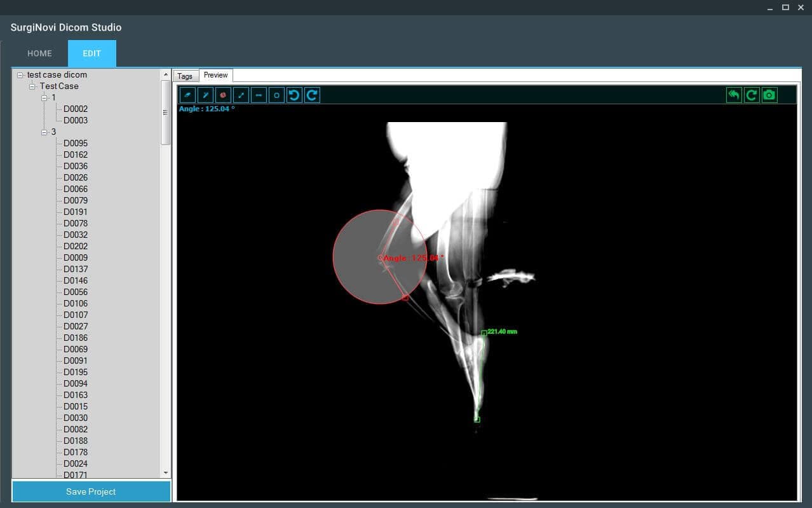Choose the diagonal distance measurement tool
Image resolution: width=812 pixels, height=508 pixels.
pos(240,95)
